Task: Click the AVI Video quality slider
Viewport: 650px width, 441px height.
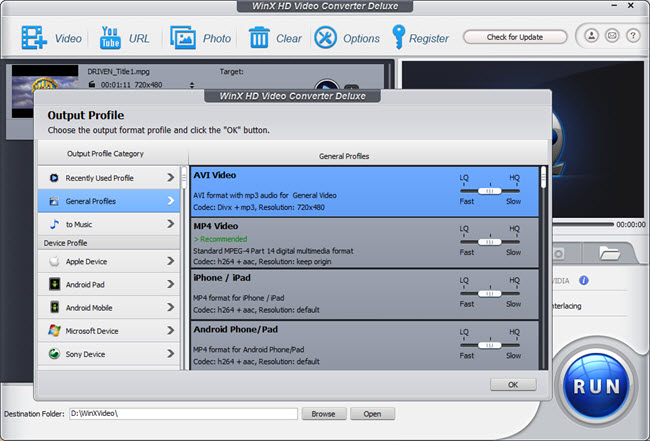Action: click(490, 191)
